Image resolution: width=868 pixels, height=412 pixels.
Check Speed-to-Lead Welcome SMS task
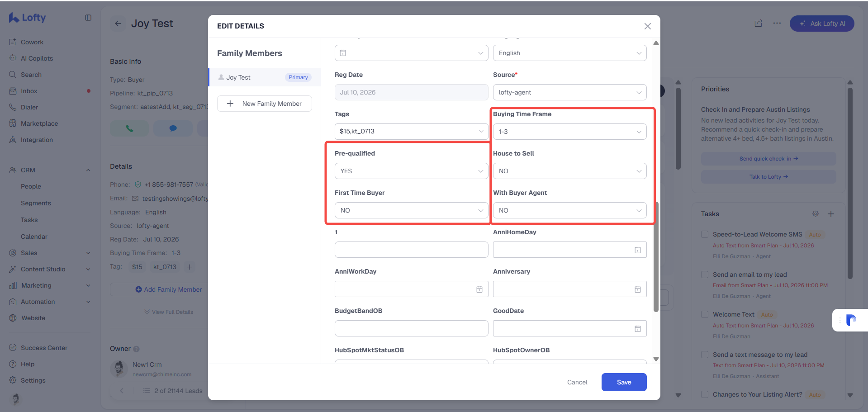704,234
